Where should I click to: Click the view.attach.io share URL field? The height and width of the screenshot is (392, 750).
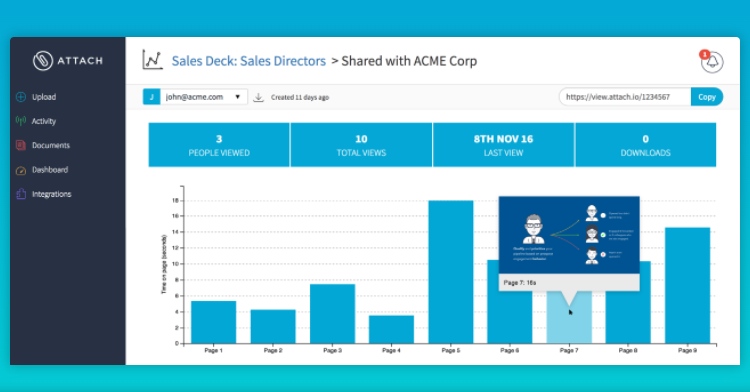(x=625, y=97)
